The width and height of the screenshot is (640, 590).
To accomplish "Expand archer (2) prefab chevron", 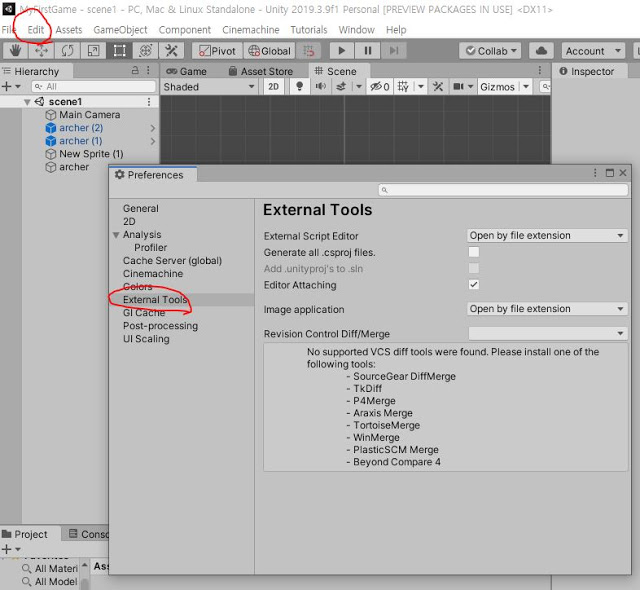I will click(x=153, y=128).
